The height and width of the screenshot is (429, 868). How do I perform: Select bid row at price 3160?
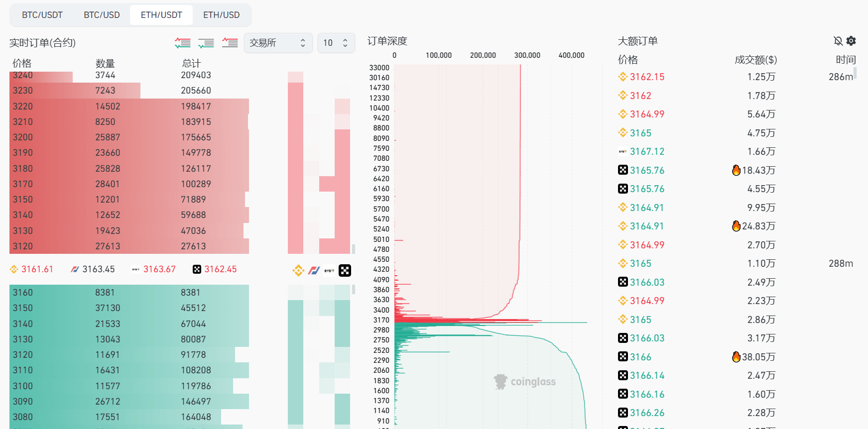pyautogui.click(x=129, y=293)
